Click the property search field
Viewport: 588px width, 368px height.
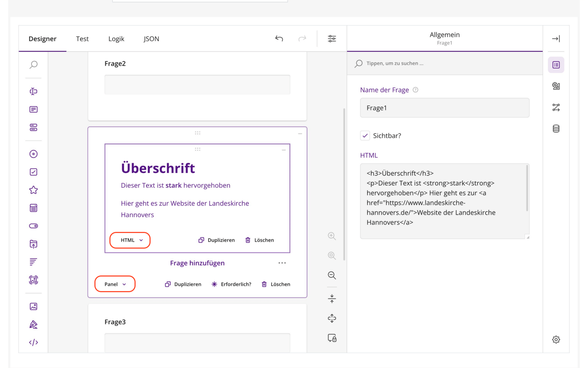tap(445, 63)
